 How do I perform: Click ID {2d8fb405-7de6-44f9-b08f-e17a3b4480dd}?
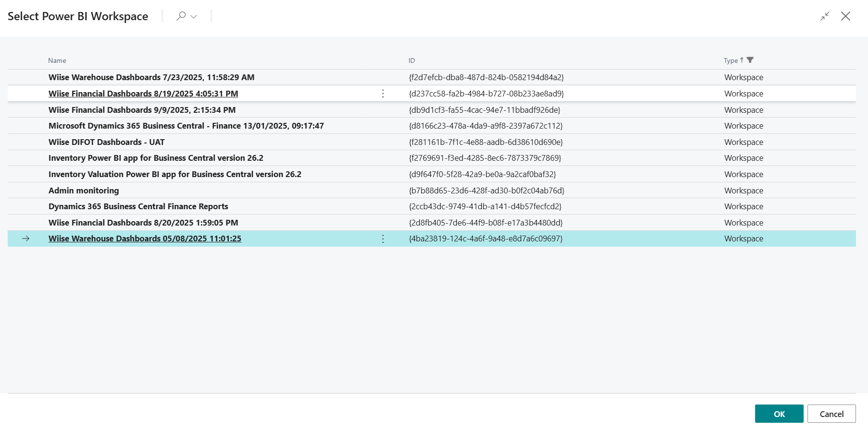pyautogui.click(x=486, y=223)
